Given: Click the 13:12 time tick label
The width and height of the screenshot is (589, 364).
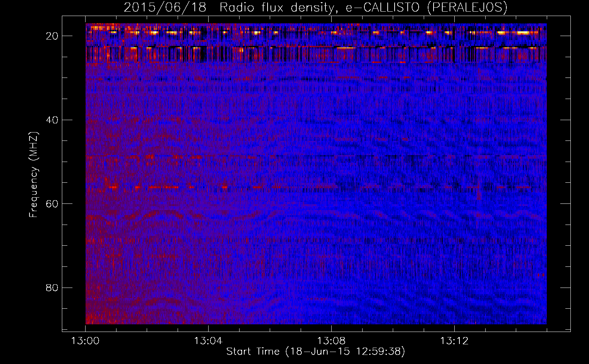Looking at the screenshot, I should point(454,341).
